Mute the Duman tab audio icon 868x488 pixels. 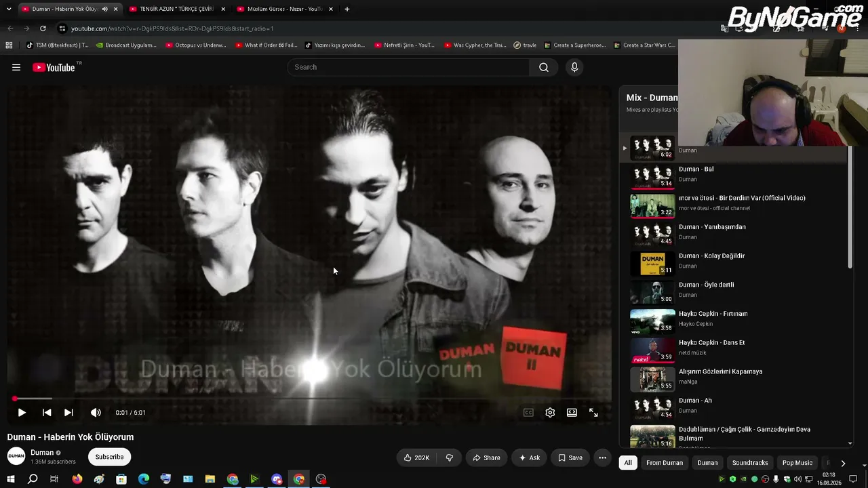point(104,9)
